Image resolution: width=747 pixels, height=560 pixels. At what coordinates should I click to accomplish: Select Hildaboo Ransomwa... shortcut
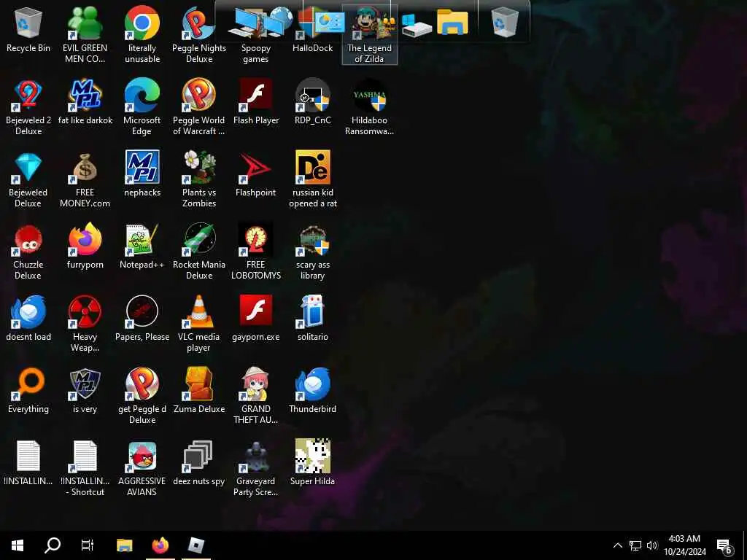[x=369, y=107]
